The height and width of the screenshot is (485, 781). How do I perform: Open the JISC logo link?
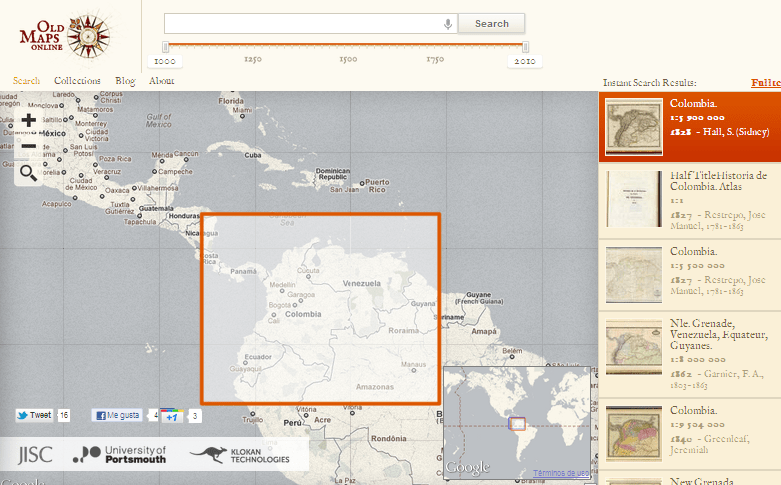[x=35, y=455]
